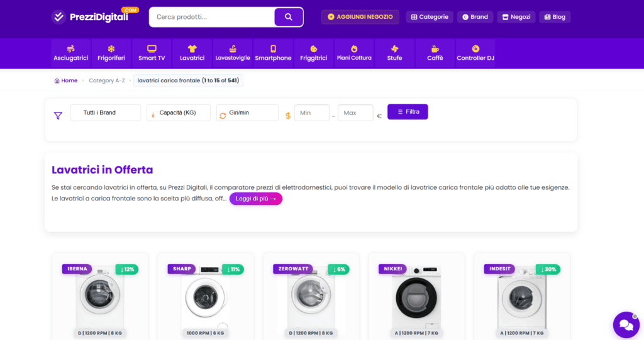Open the Nikkei washing machine thumbnail
This screenshot has height=340, width=644.
coord(416,297)
